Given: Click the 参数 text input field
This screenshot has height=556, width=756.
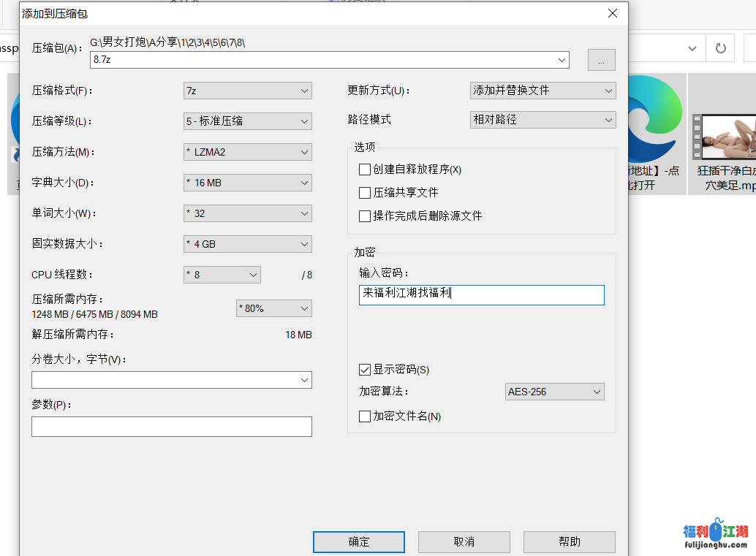Looking at the screenshot, I should (171, 427).
